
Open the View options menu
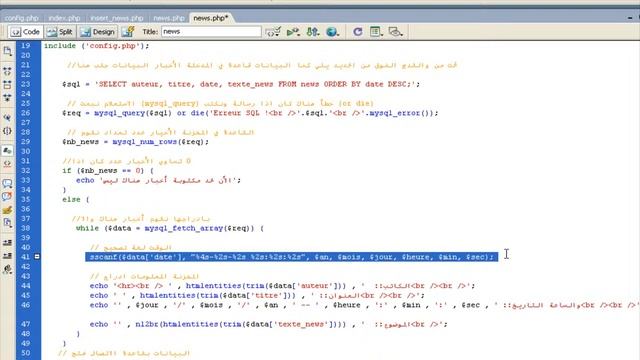376,32
